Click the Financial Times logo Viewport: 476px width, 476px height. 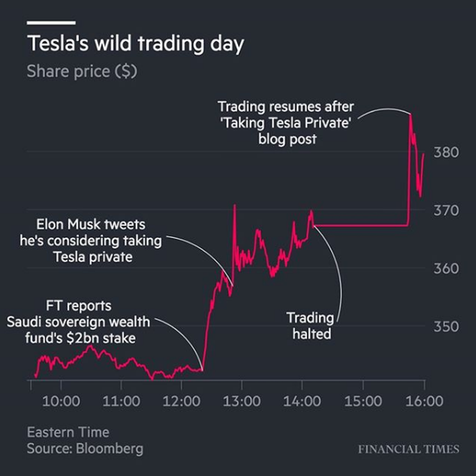[409, 449]
